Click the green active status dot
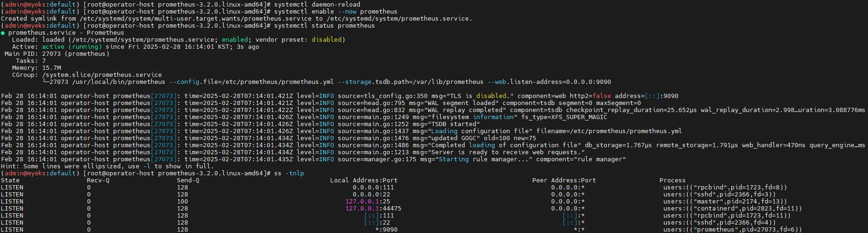This screenshot has height=233, width=868. coord(3,33)
